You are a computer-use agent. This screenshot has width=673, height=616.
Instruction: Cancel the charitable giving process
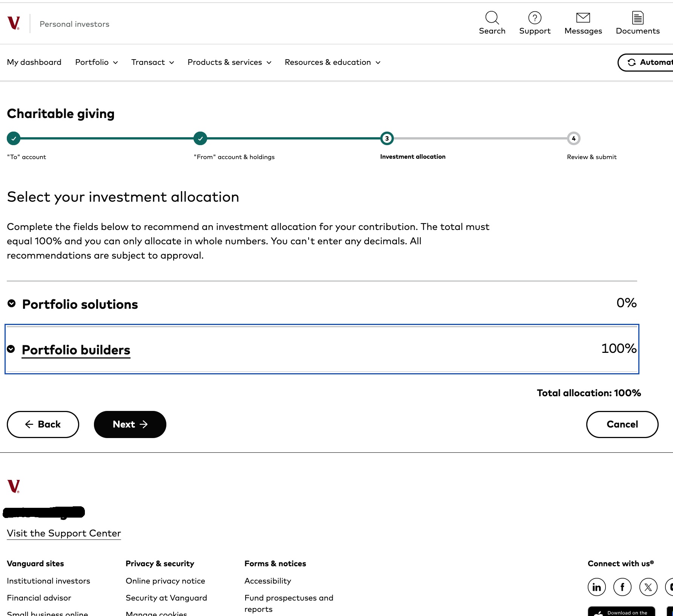click(622, 424)
